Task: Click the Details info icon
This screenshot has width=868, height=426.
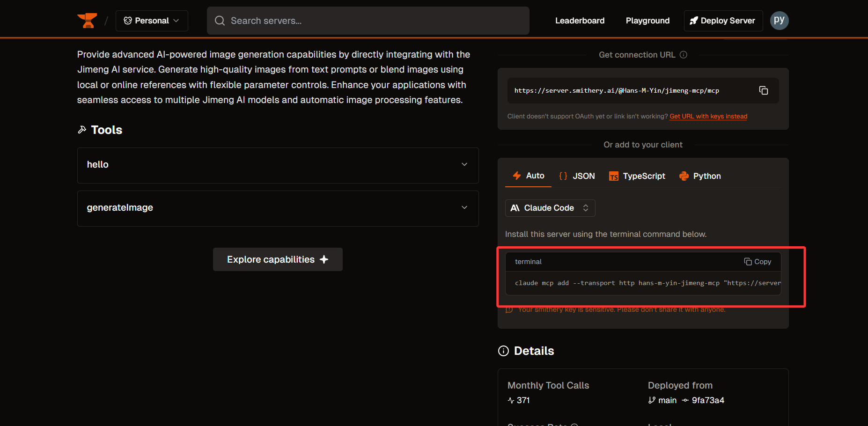Action: (x=503, y=351)
